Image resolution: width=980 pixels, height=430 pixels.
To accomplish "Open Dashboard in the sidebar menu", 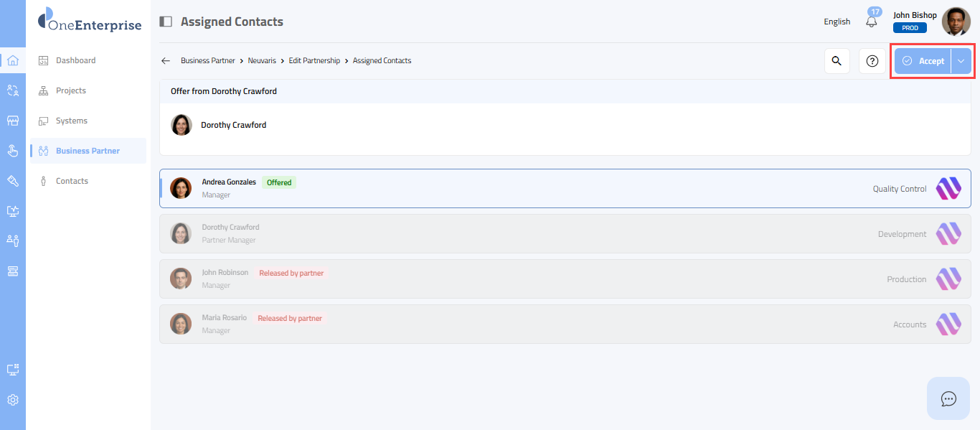I will (x=75, y=60).
